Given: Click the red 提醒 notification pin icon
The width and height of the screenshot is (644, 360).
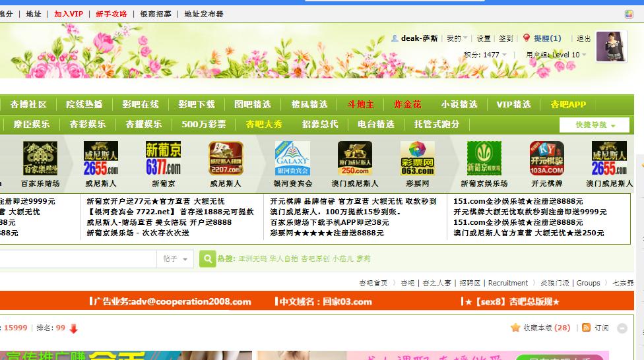Looking at the screenshot, I should [527, 38].
